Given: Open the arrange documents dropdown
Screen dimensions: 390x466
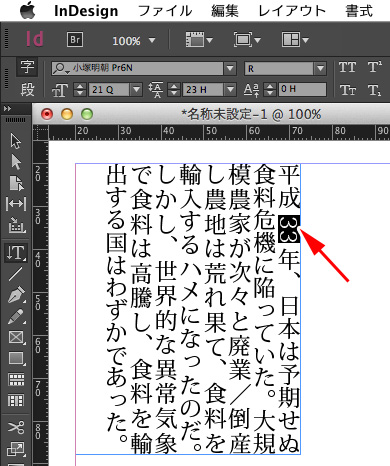Looking at the screenshot, I should click(295, 40).
